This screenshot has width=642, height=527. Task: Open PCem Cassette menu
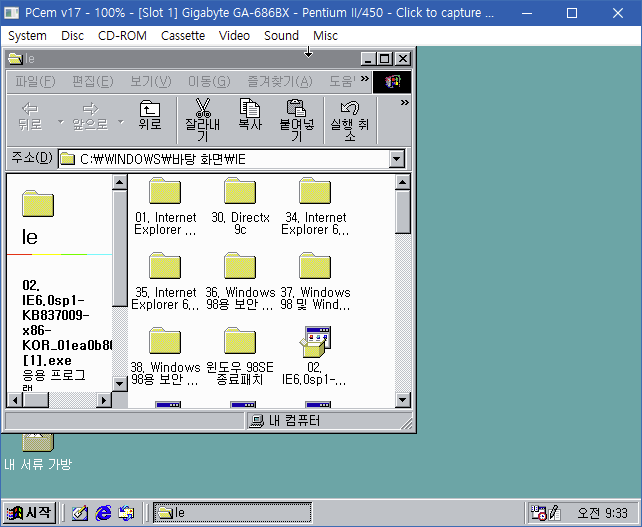(183, 36)
